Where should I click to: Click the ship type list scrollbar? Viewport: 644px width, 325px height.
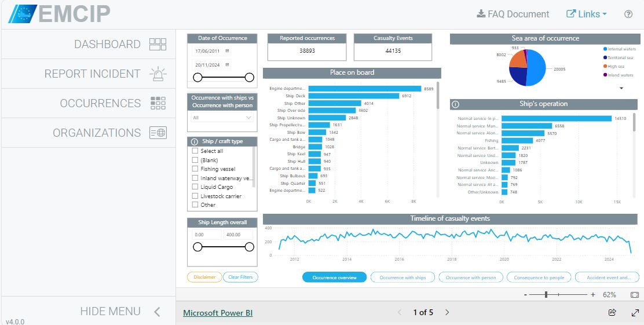254,166
